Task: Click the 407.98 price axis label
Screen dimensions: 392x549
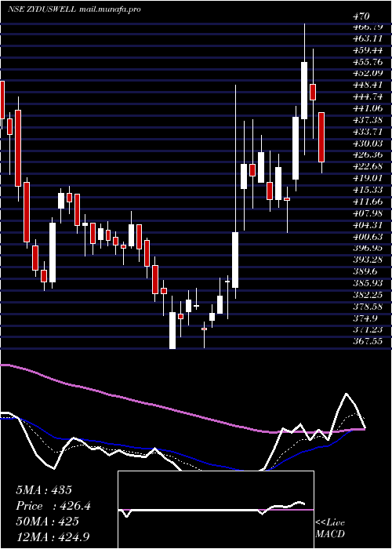Action: (368, 213)
